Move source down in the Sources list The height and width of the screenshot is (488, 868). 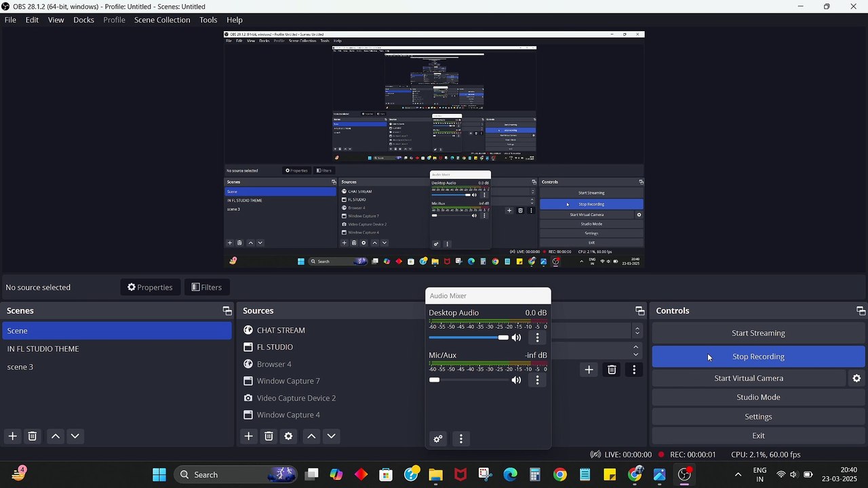(331, 436)
